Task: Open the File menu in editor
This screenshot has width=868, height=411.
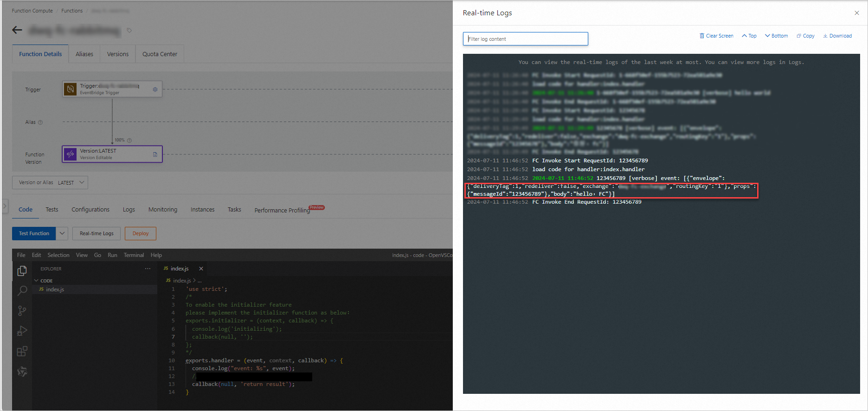Action: (21, 255)
